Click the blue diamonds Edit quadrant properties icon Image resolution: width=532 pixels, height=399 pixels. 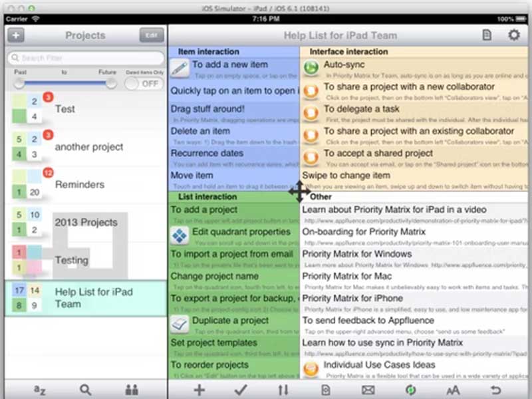click(180, 235)
